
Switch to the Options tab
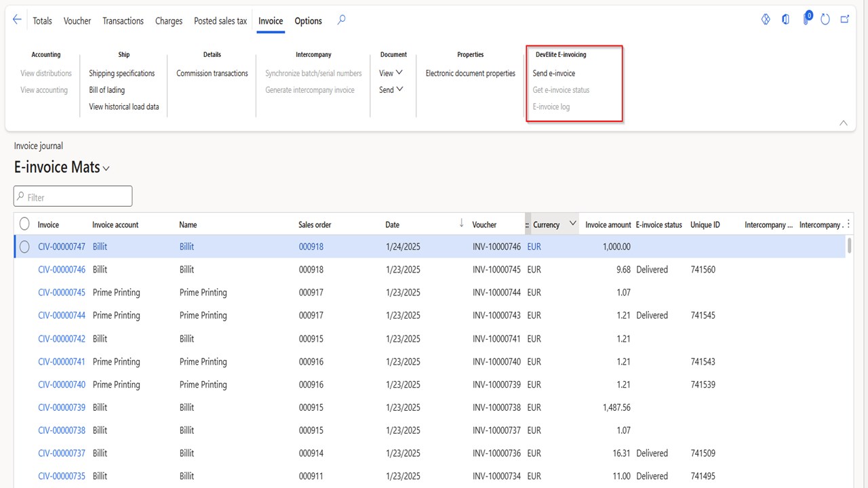[x=308, y=21]
